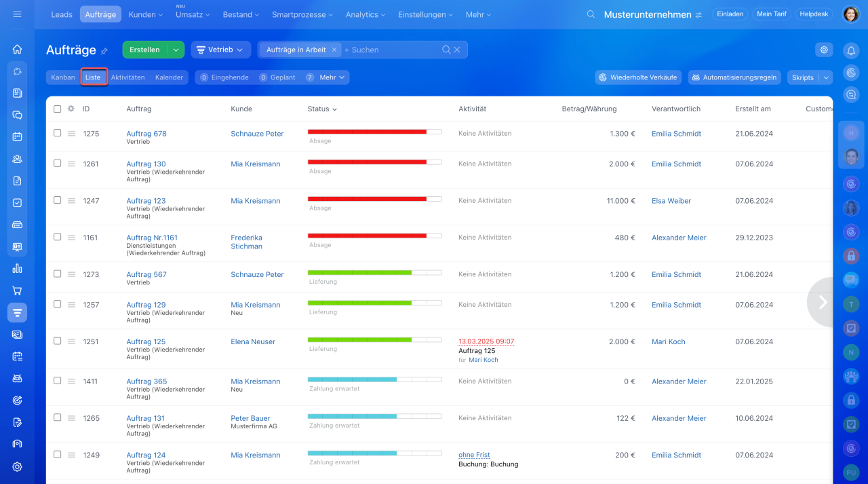Toggle the select-all checkbox in header
This screenshot has width=868, height=484.
pyautogui.click(x=58, y=109)
